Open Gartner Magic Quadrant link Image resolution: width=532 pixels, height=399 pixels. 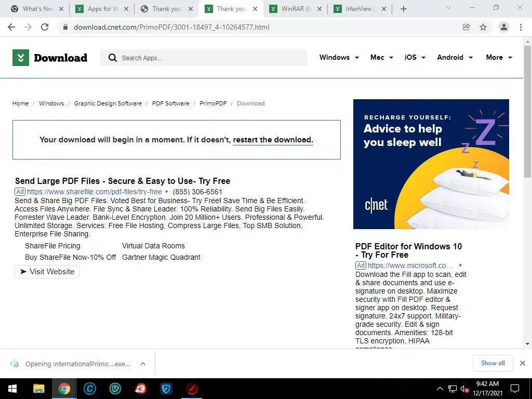tap(161, 258)
